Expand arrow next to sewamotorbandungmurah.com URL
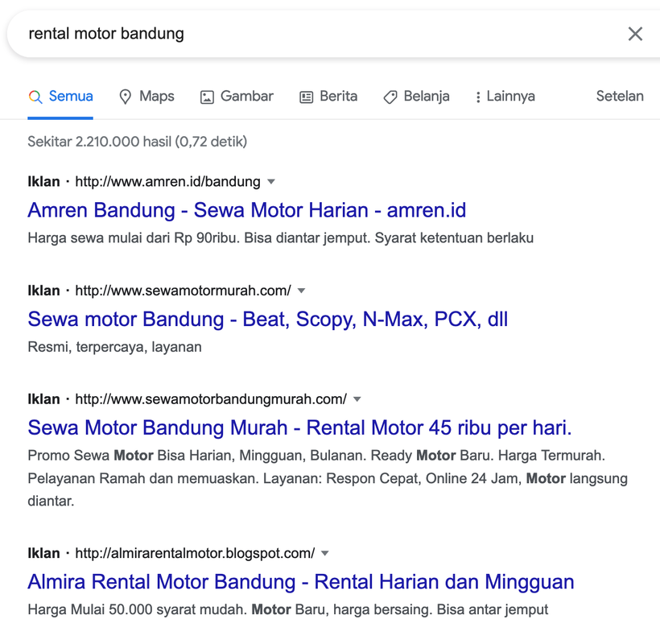Viewport: 660px width, 644px height. point(357,398)
